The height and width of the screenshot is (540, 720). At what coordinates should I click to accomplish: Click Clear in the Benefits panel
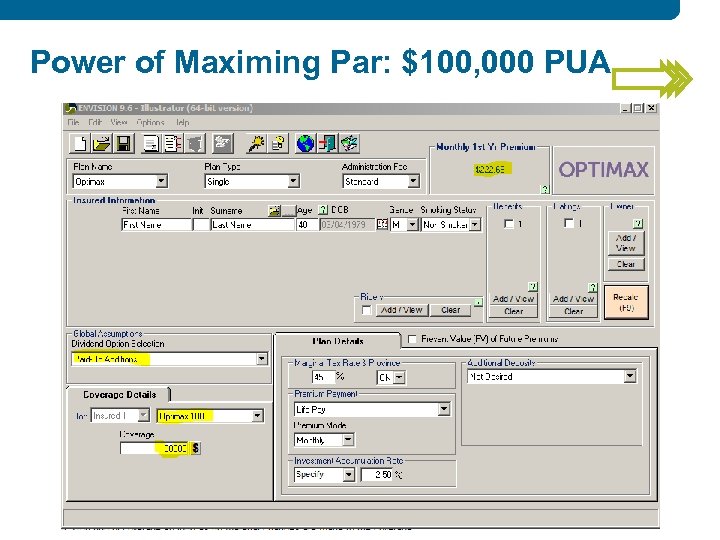513,311
